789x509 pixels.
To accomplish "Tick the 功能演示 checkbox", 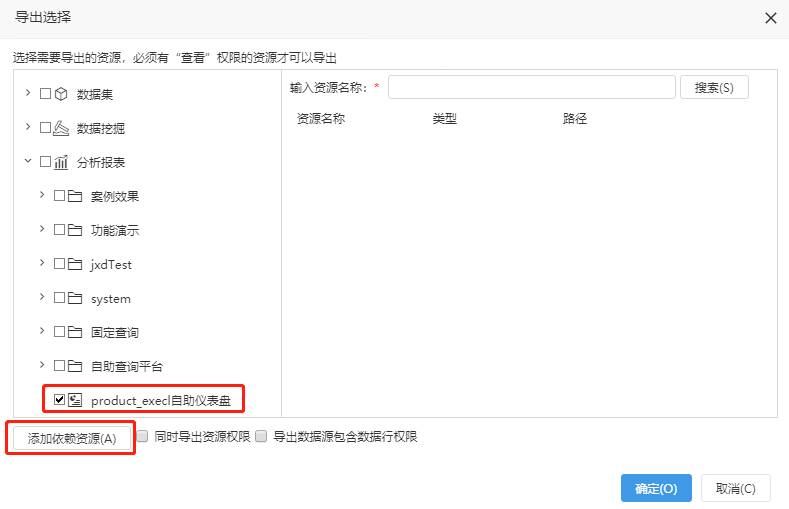I will pos(59,229).
